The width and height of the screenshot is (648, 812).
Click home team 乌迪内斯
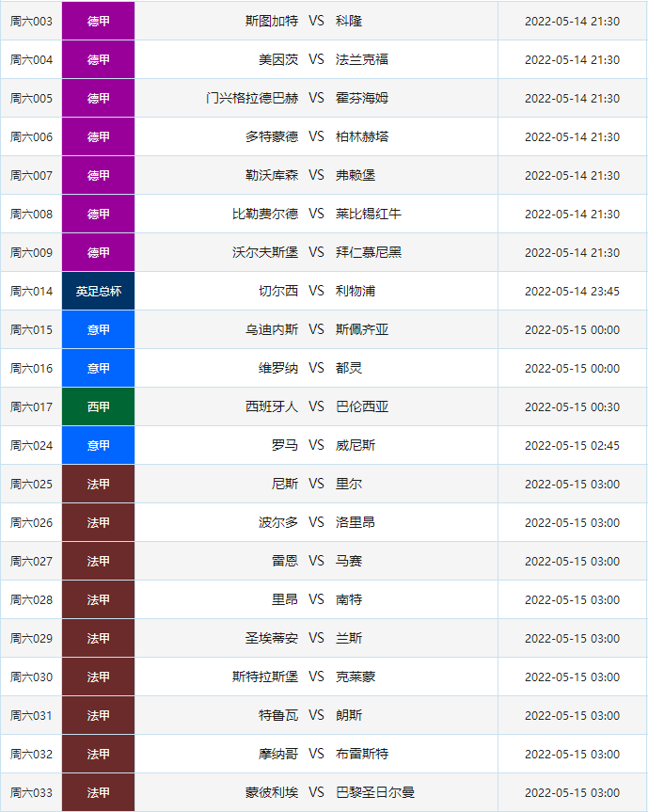[272, 330]
